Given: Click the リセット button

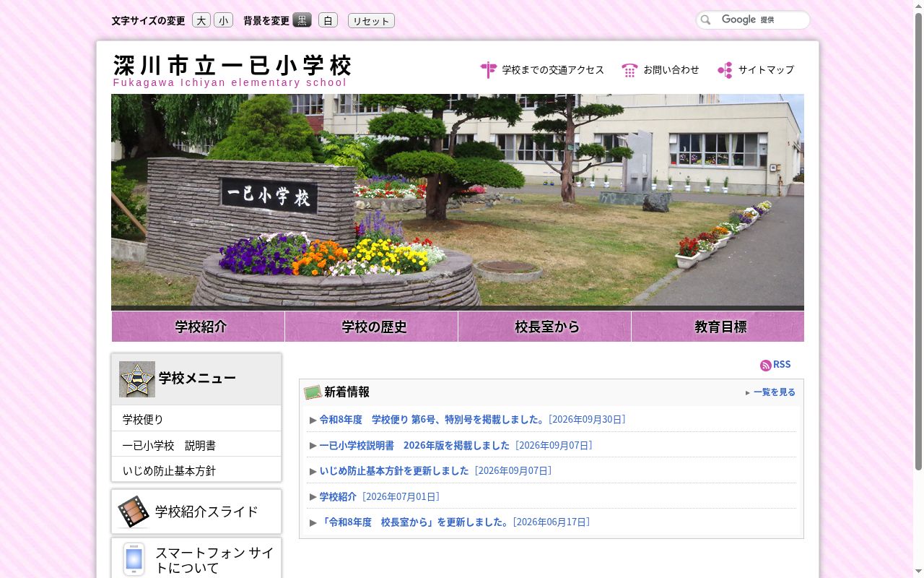Looking at the screenshot, I should [x=371, y=20].
